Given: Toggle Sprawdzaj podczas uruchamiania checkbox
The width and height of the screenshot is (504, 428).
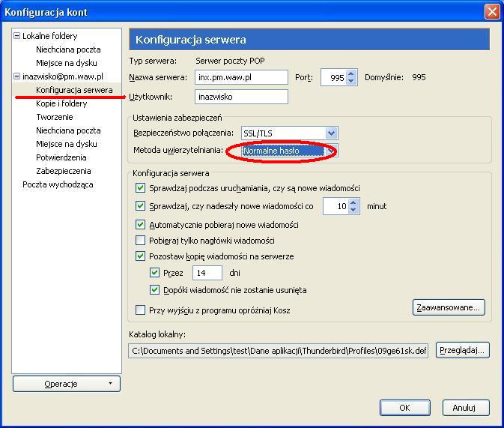Looking at the screenshot, I should coord(140,188).
